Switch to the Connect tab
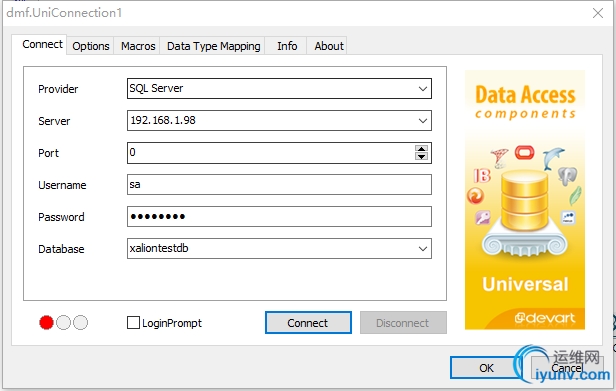Image resolution: width=616 pixels, height=391 pixels. click(x=39, y=44)
